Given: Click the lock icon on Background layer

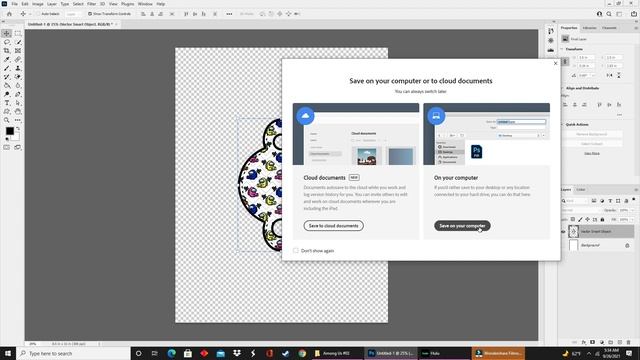Looking at the screenshot, I should (627, 246).
